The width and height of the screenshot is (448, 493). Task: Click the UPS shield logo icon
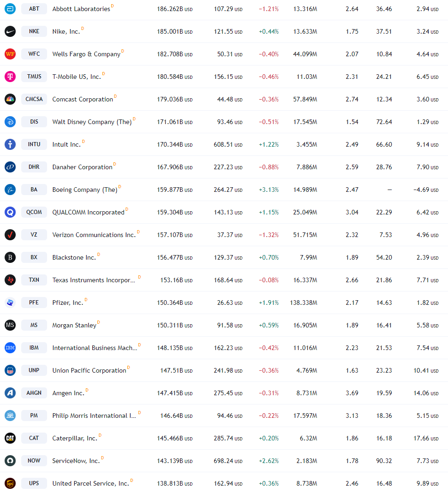coord(10,483)
